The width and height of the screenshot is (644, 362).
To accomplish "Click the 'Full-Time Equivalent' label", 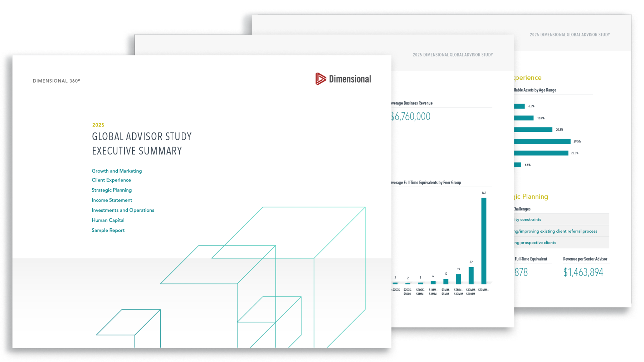I will [x=531, y=259].
